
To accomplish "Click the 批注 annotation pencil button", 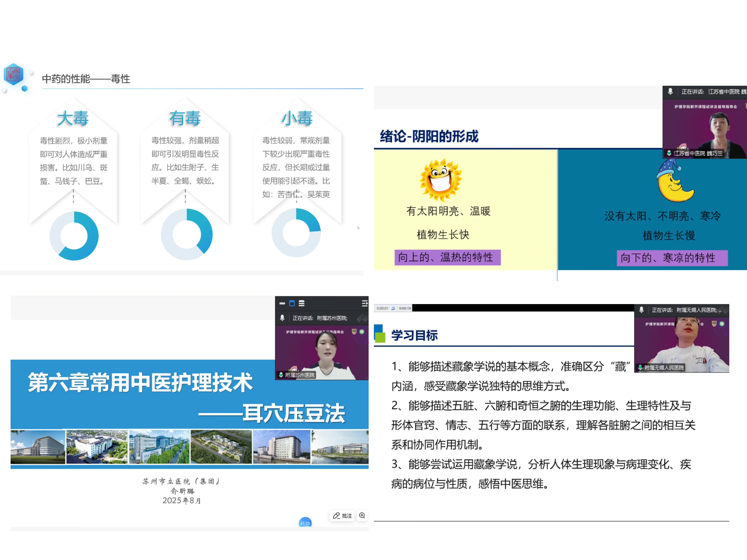I will point(342,515).
